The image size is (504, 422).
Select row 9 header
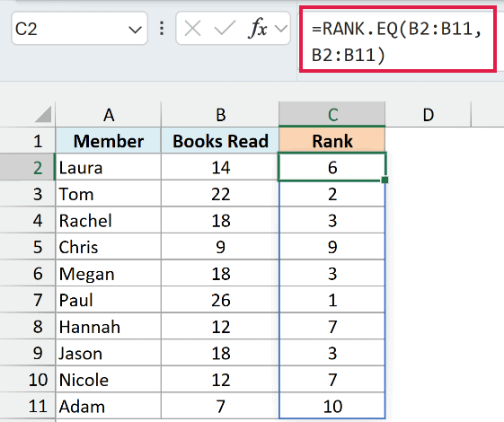point(28,353)
